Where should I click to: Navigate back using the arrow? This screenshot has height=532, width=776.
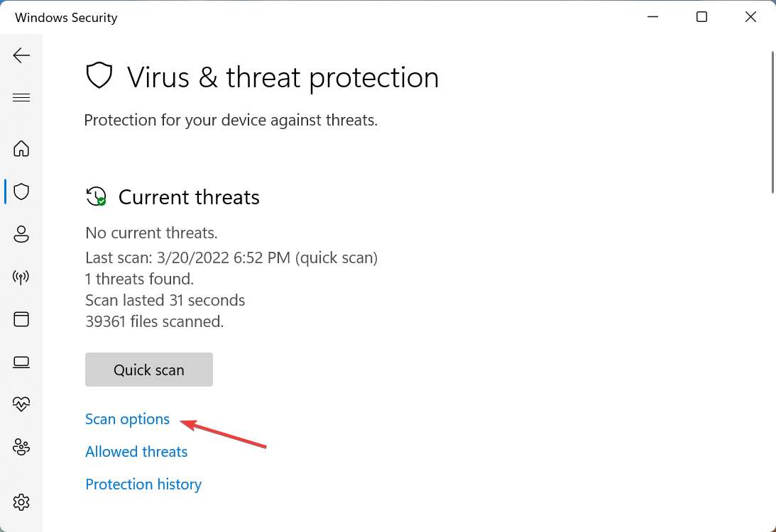21,55
